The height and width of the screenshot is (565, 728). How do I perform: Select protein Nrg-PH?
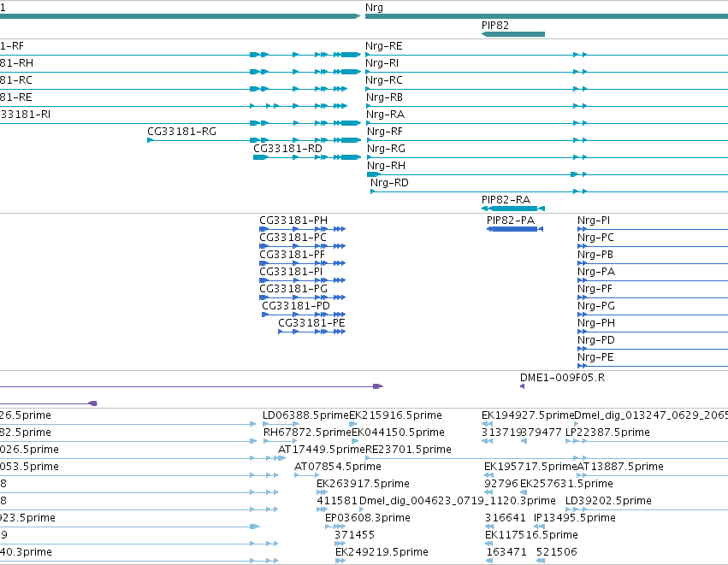click(x=595, y=323)
